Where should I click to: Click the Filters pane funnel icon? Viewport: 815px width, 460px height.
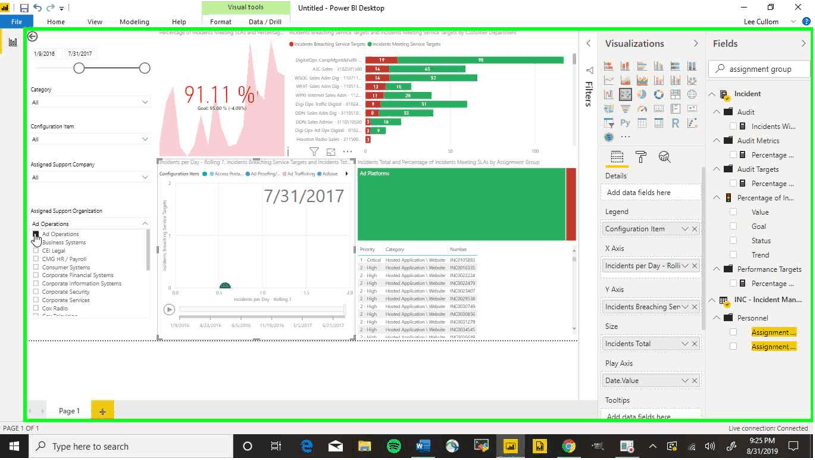589,71
